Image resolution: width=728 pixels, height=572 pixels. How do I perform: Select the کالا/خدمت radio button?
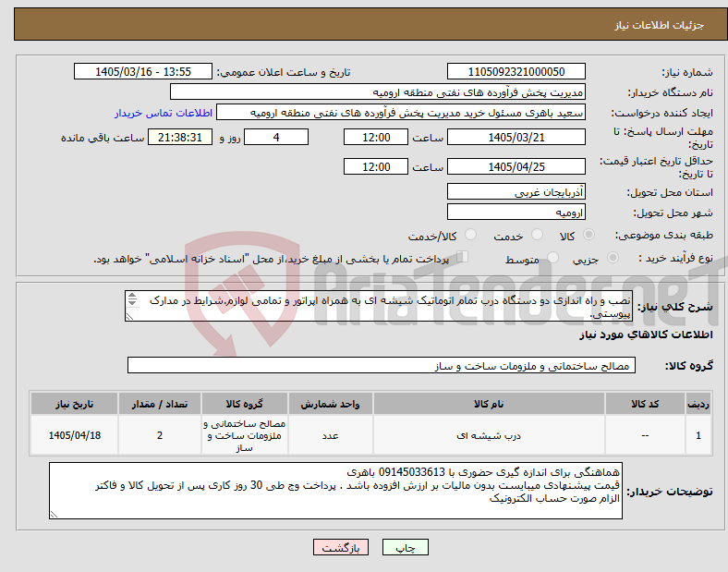click(x=470, y=235)
